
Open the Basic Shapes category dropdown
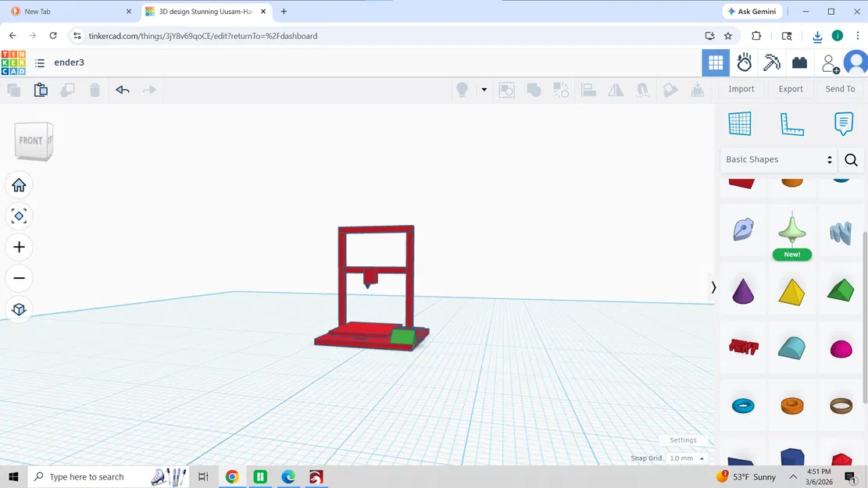click(x=778, y=160)
